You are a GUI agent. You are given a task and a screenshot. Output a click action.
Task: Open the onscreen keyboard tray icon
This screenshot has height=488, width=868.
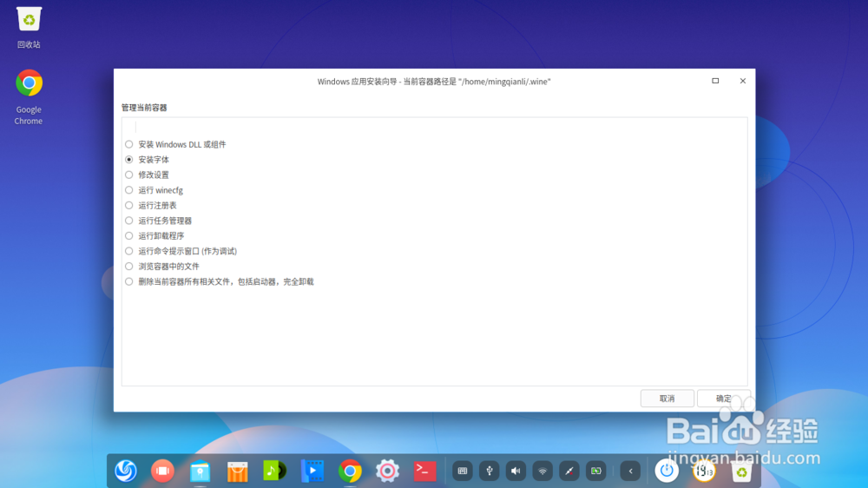point(463,471)
